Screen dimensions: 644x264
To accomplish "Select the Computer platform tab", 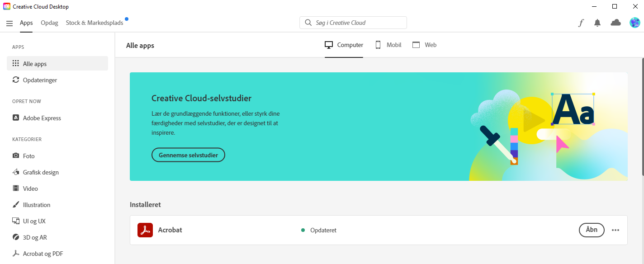I will [x=344, y=45].
